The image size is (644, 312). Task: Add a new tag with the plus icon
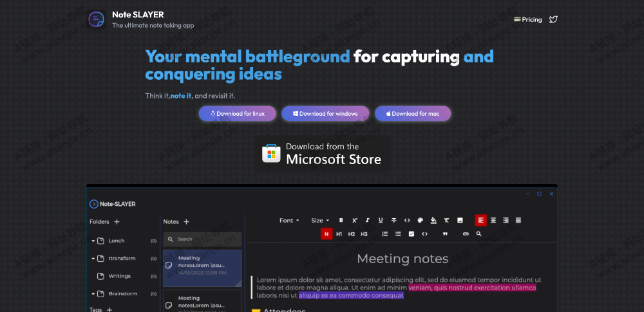click(x=109, y=309)
